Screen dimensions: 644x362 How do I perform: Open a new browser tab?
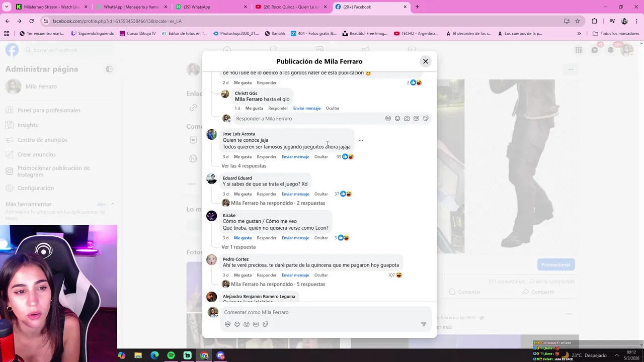(417, 7)
